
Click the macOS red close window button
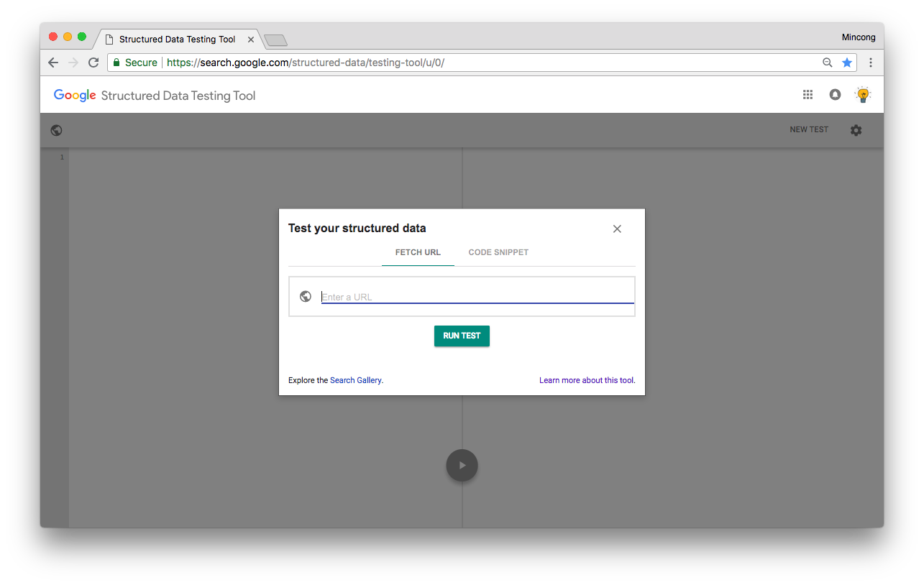(53, 37)
